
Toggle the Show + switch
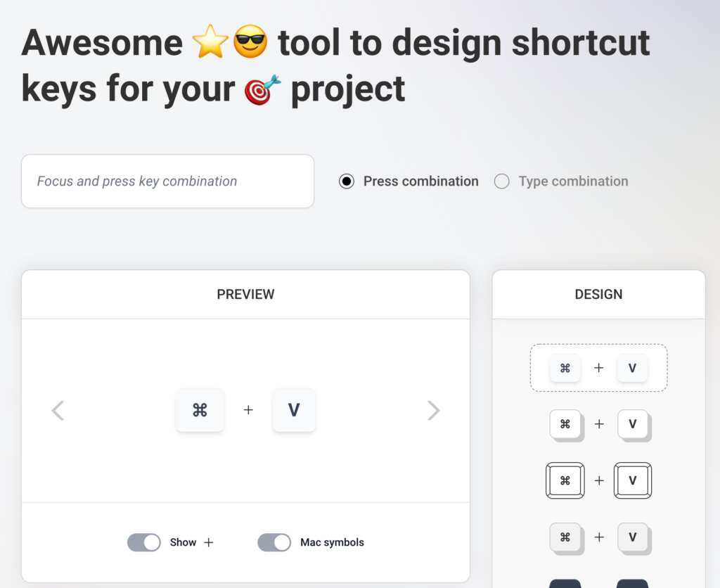(144, 542)
